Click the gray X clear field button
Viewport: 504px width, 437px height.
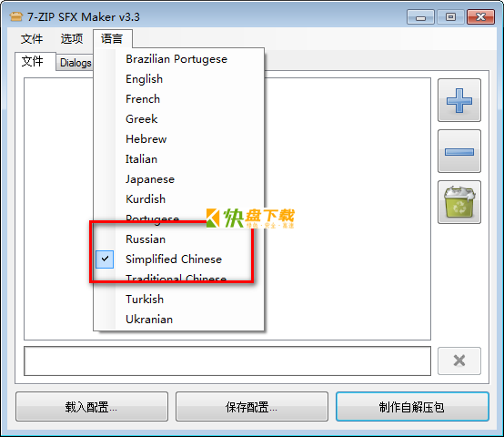click(x=459, y=361)
